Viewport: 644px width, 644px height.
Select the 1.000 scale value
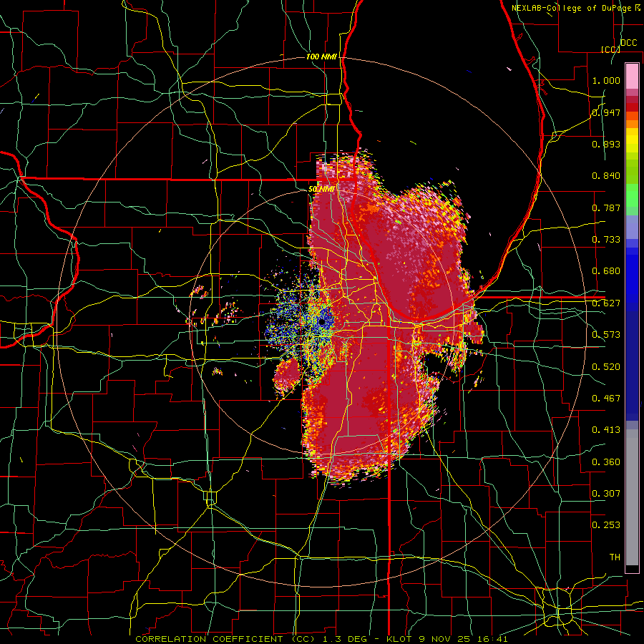(x=606, y=80)
